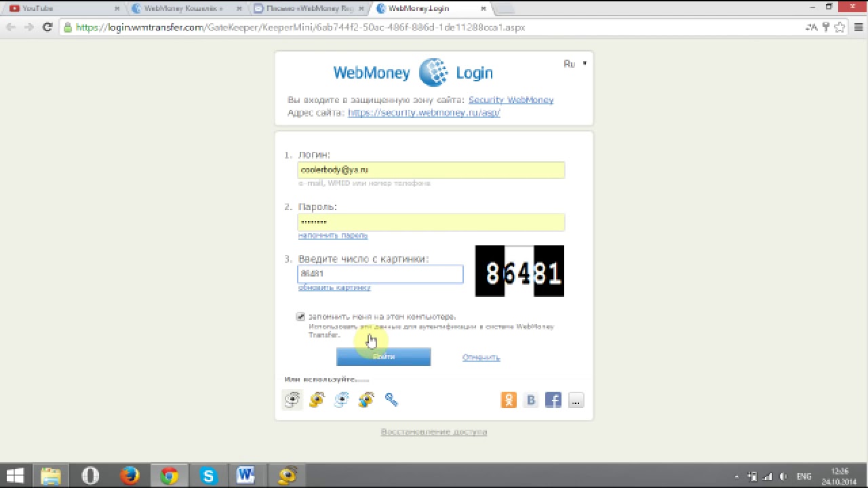Open the translate page icon

click(812, 27)
